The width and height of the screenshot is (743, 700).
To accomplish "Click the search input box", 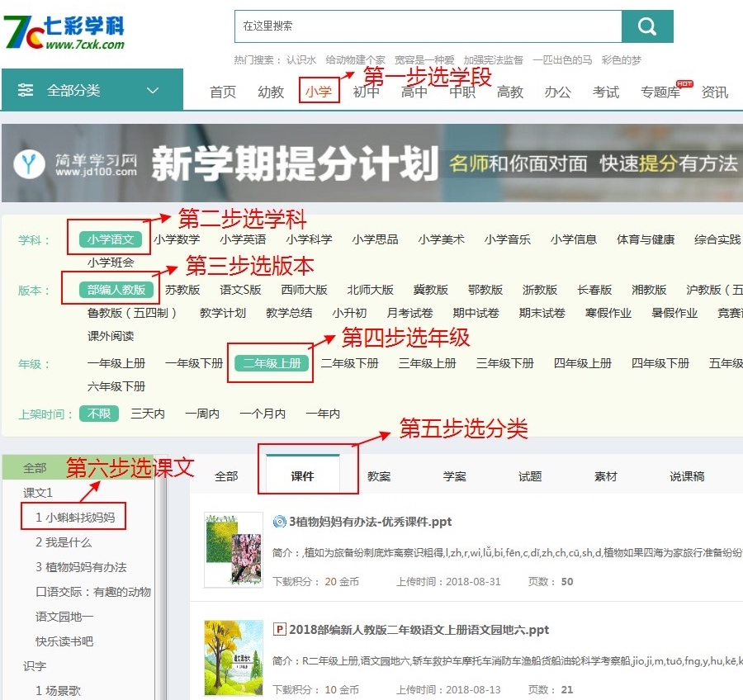I will 427,26.
